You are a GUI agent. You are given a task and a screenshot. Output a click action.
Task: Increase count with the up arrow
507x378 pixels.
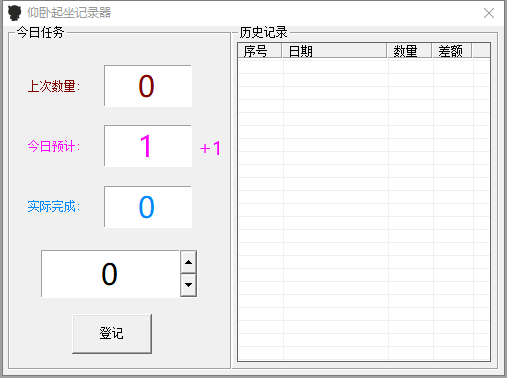(x=188, y=262)
